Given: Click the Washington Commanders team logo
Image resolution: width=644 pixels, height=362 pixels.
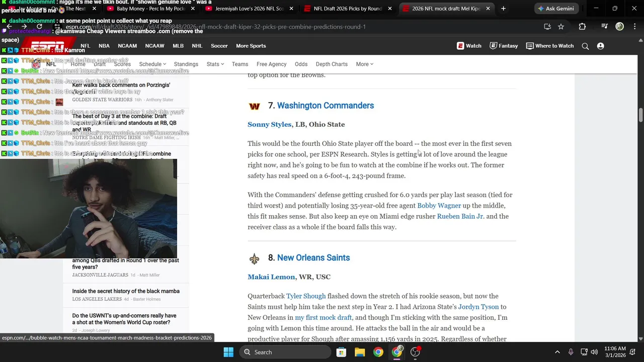Looking at the screenshot, I should pos(255,106).
